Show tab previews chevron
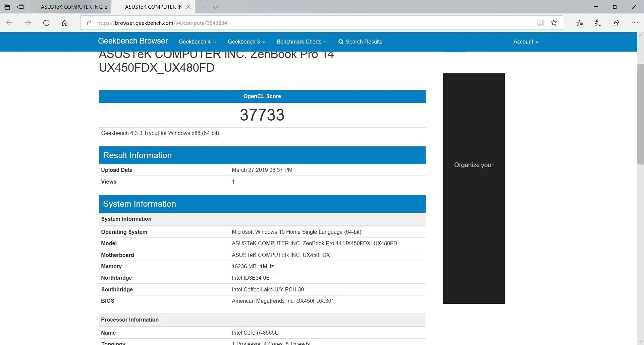The image size is (644, 345). 216,7
